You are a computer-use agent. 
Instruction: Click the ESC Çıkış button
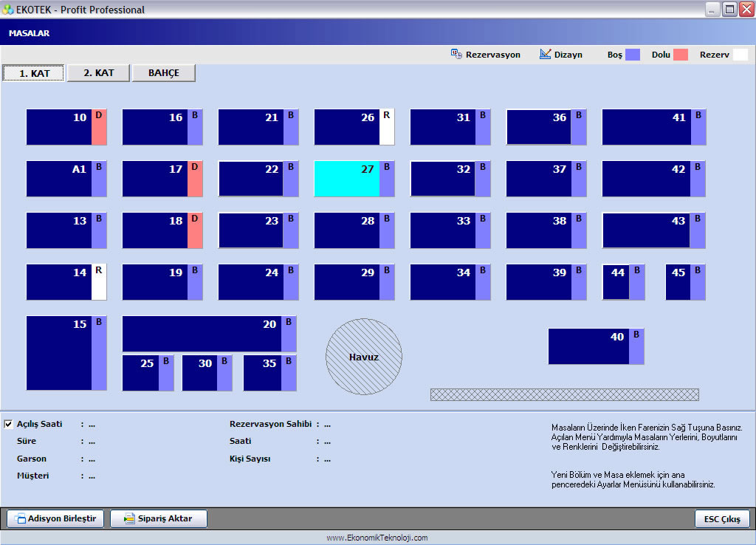point(722,519)
